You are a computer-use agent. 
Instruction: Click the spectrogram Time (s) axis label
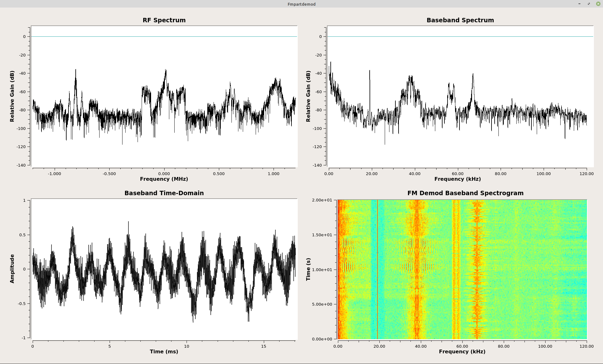pos(308,269)
